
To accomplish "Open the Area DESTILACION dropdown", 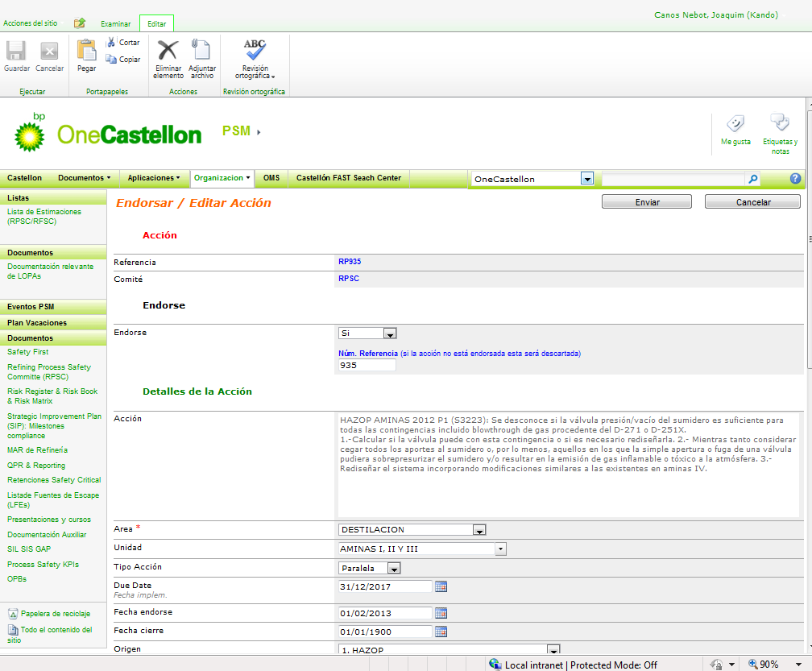I will click(x=479, y=530).
